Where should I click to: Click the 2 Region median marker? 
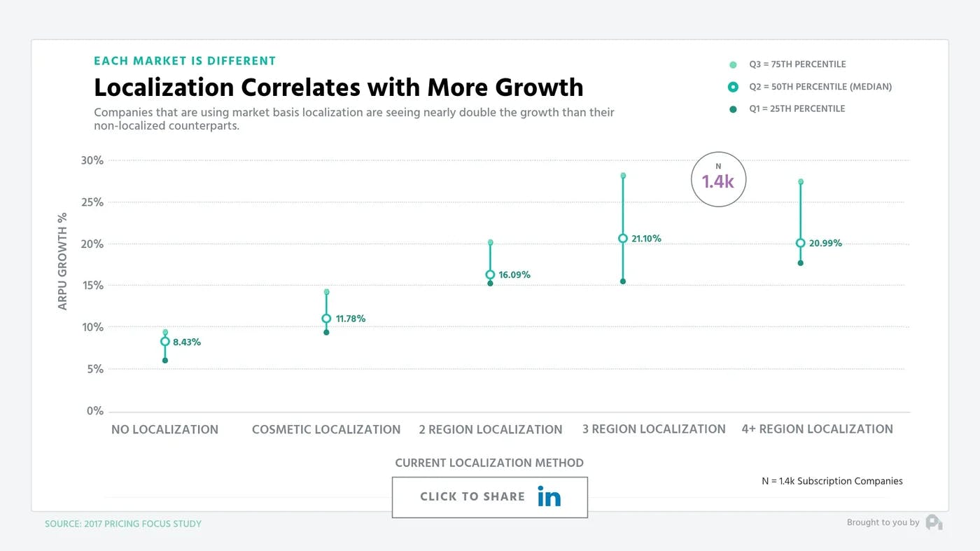click(490, 275)
